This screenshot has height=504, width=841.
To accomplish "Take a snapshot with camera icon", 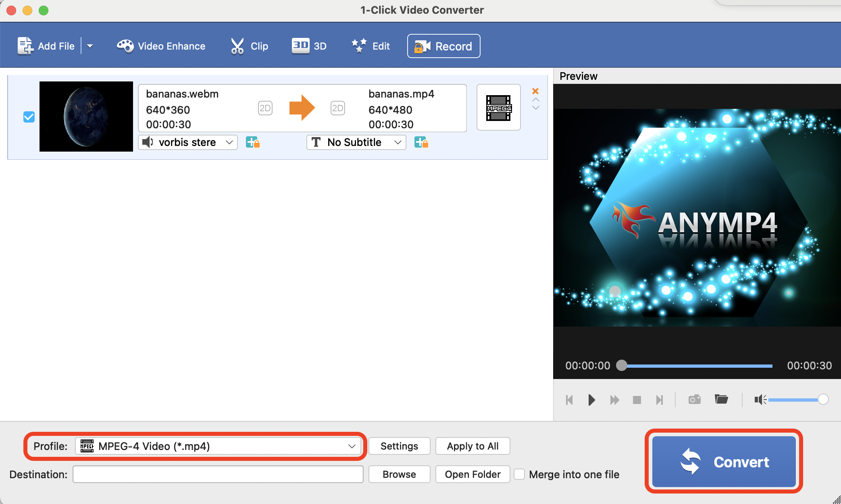I will (x=695, y=400).
